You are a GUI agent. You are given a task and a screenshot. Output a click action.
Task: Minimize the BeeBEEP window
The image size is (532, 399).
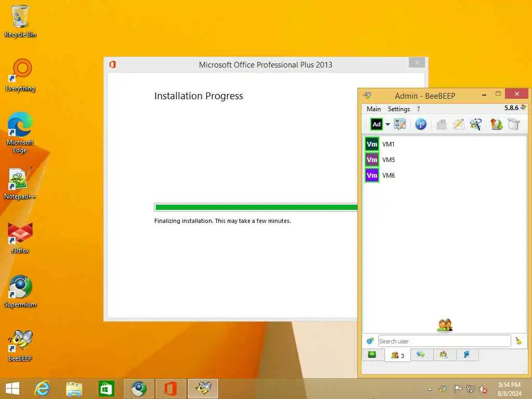point(484,95)
